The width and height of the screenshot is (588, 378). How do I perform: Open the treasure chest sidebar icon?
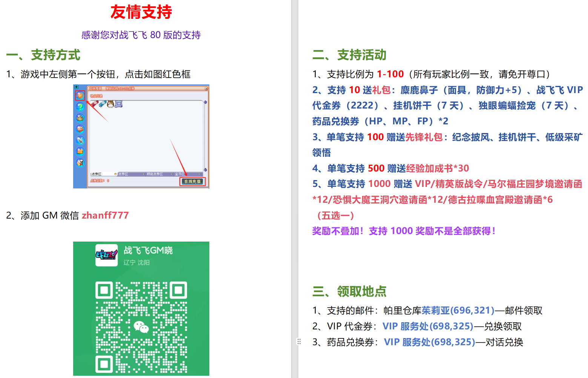tap(80, 129)
